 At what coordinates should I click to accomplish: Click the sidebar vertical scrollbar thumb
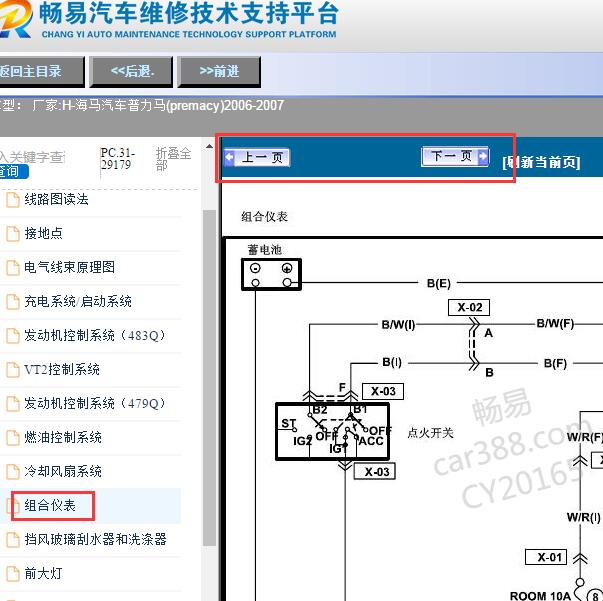pos(209,378)
